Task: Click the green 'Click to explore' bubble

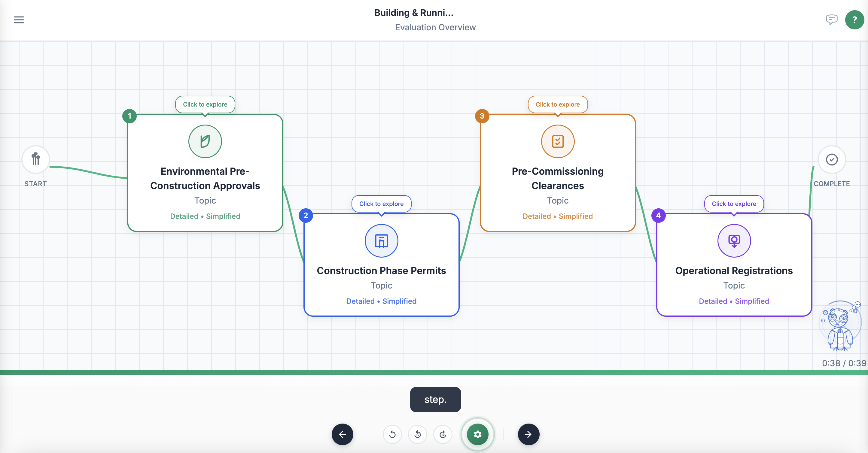Action: [205, 104]
